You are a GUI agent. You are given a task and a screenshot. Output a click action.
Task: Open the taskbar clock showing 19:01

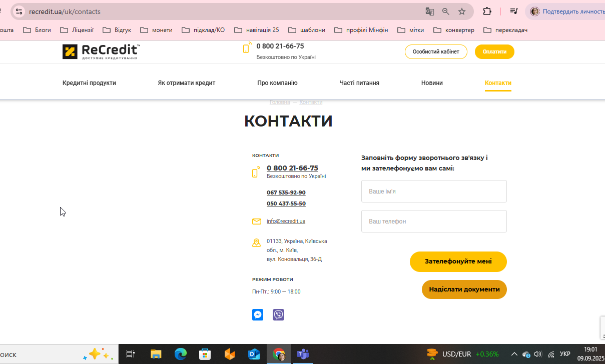(x=590, y=354)
